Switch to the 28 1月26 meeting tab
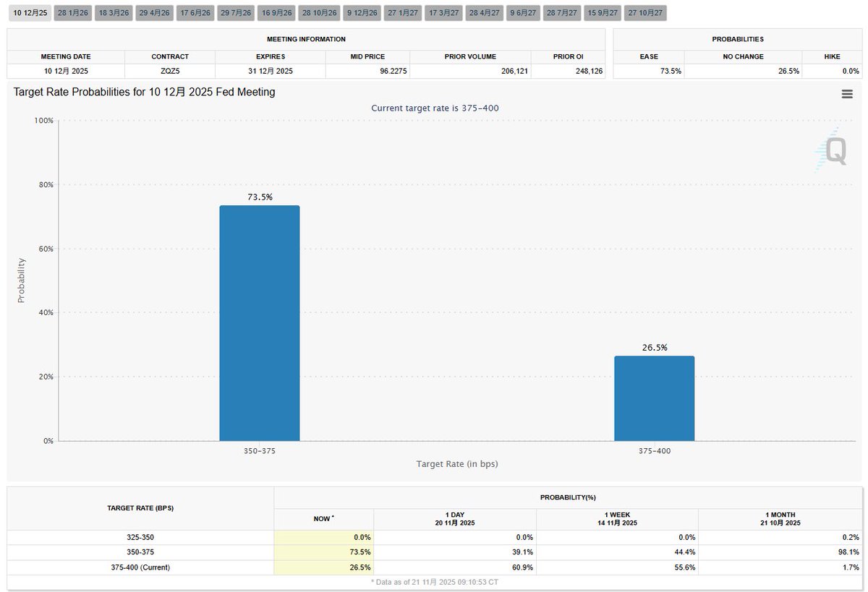The width and height of the screenshot is (868, 592). 72,13
